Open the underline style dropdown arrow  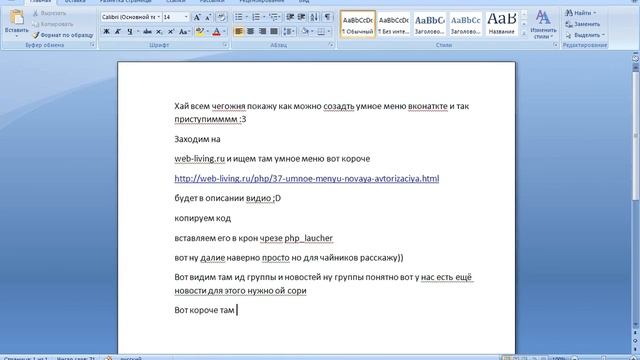[x=138, y=31]
